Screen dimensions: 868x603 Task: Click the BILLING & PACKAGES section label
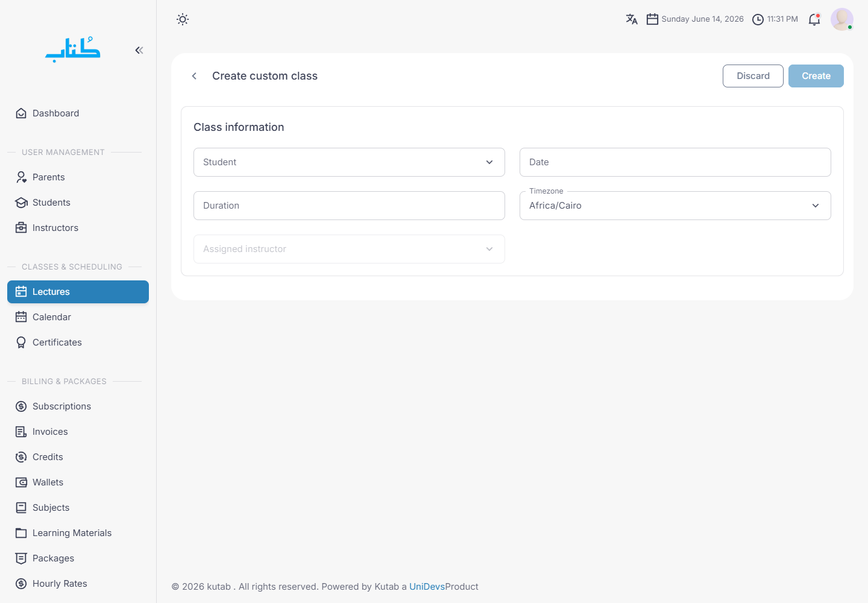tap(64, 381)
